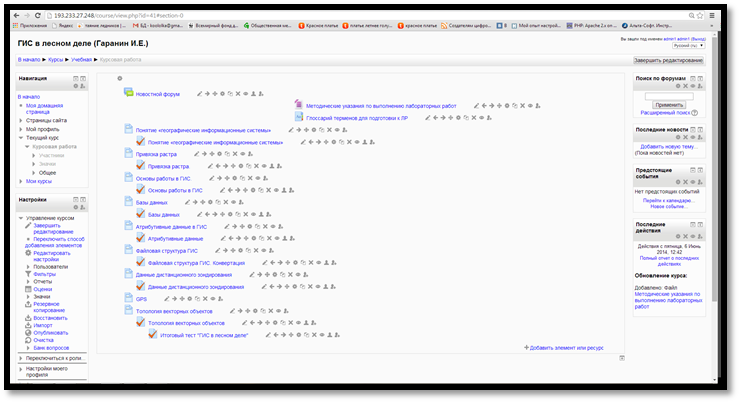Viewport: 740px width, 403px height.
Task: Click the Новостной форум forum icon
Action: pyautogui.click(x=128, y=92)
